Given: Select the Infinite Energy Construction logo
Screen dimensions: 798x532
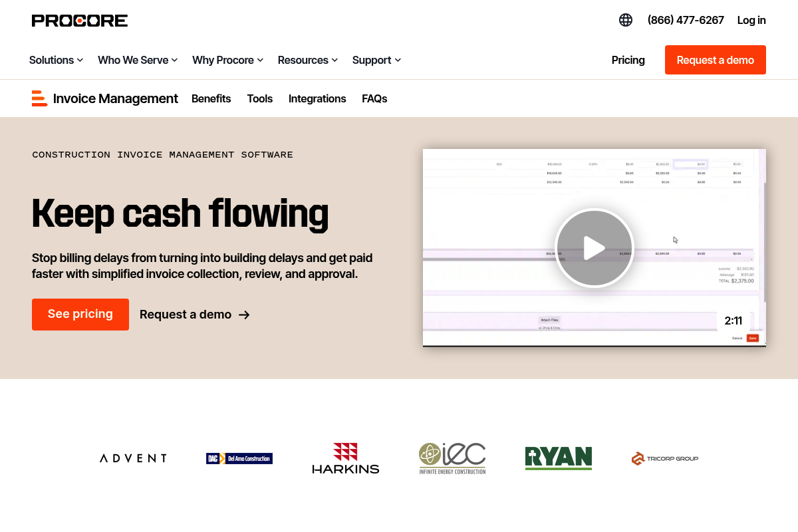Looking at the screenshot, I should [452, 458].
